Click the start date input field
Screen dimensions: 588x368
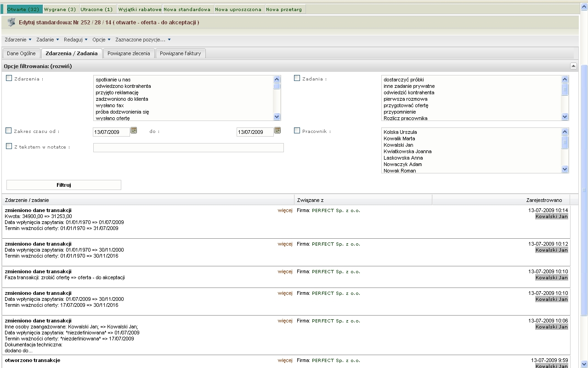click(x=111, y=132)
